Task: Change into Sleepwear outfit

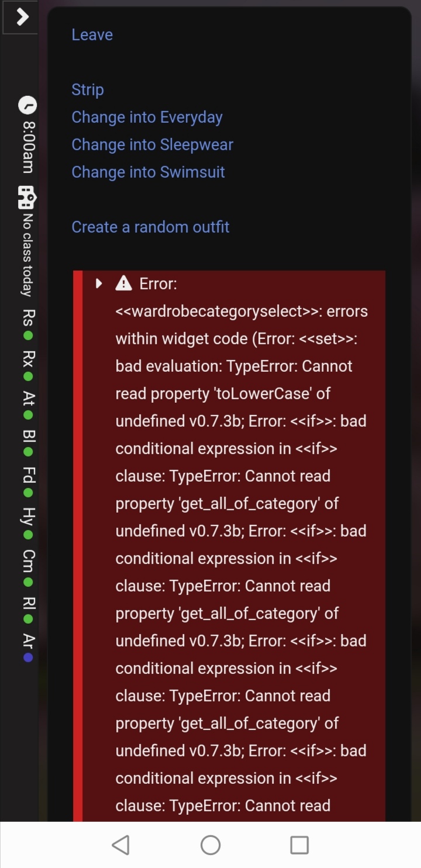Action: (152, 145)
